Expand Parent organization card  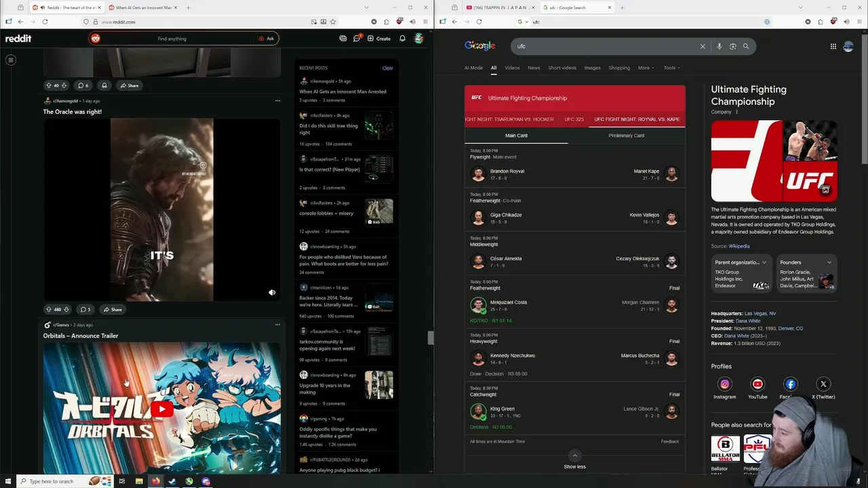coord(764,262)
